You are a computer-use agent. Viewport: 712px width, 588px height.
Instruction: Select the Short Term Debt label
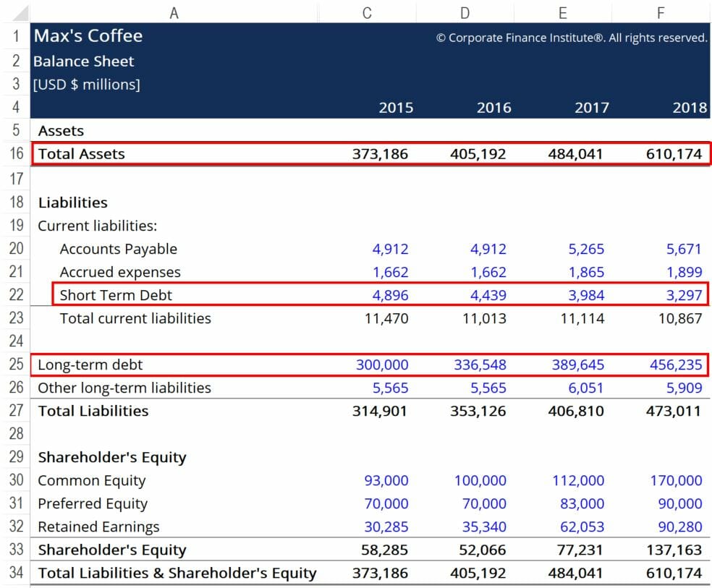click(114, 295)
